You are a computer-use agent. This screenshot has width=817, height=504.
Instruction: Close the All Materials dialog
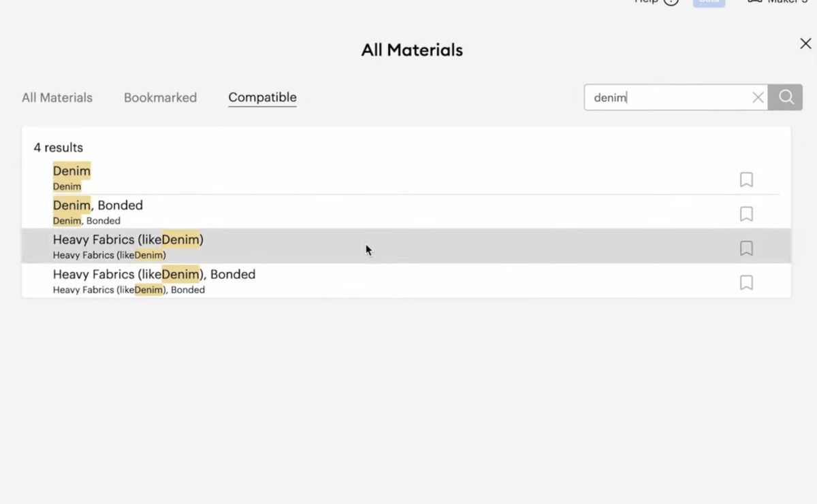pos(805,44)
